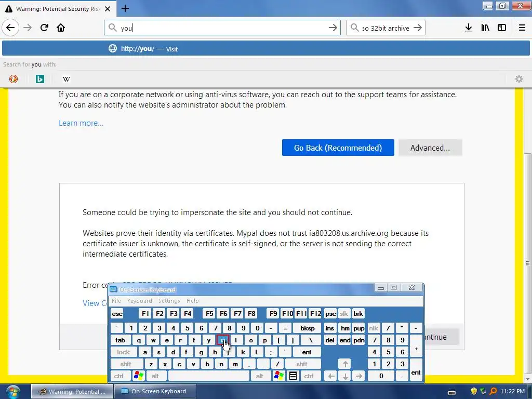This screenshot has width=532, height=399.
Task: Click the clock showing 11:22 PM
Action: click(512, 391)
